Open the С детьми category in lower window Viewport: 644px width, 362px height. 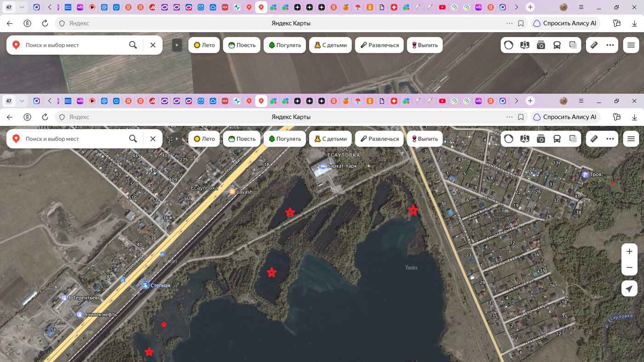pos(331,139)
